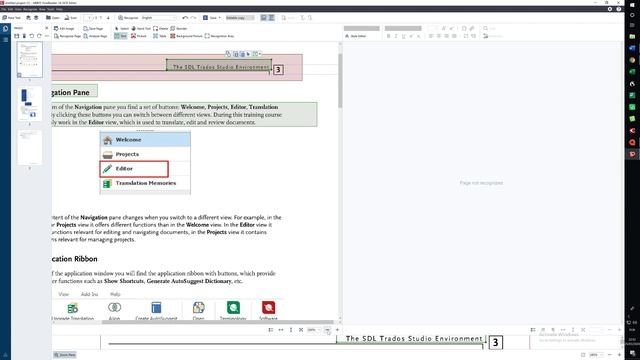Click Save Page in the image toolbar

pos(93,29)
